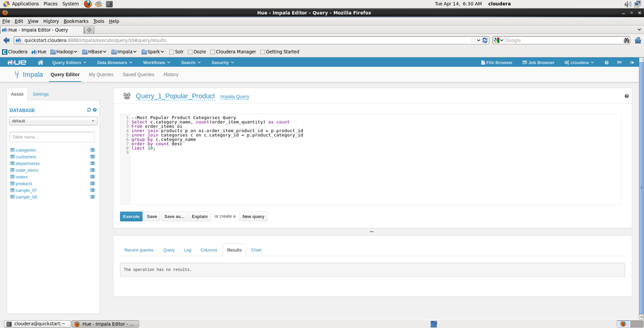Screen dimensions: 644x328
Task: Open the cloudera user dropdown
Action: tap(579, 63)
